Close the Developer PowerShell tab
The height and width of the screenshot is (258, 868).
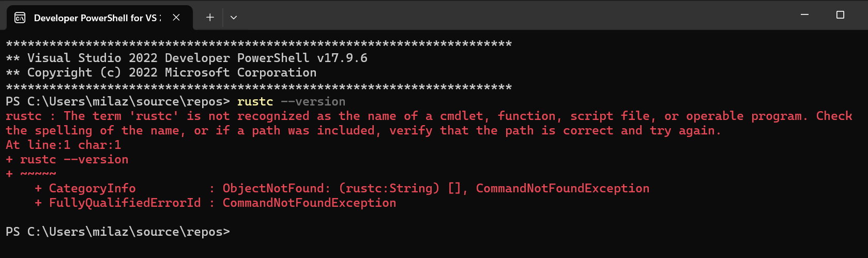tap(176, 18)
